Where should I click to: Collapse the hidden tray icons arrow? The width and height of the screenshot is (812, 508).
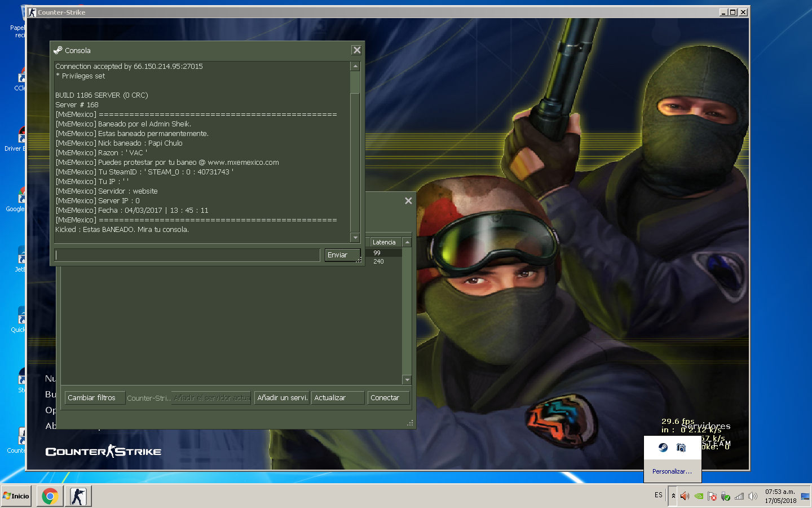coord(673,496)
